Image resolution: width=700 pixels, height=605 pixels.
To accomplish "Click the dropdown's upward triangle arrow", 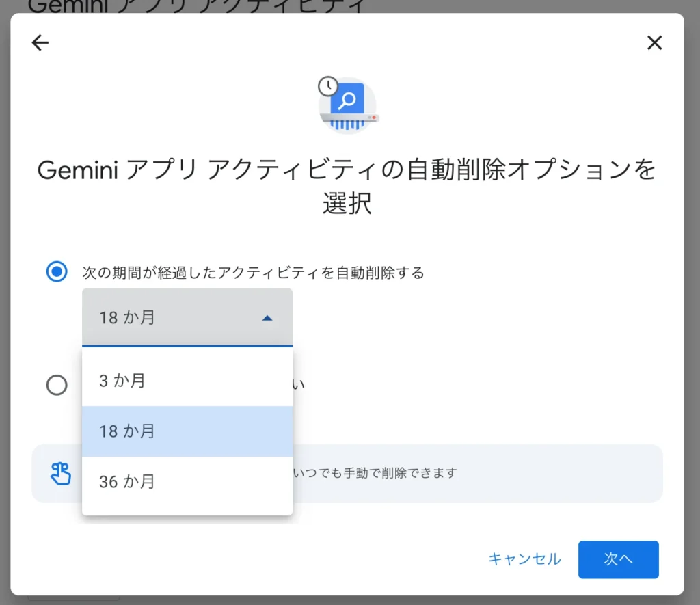I will (267, 318).
